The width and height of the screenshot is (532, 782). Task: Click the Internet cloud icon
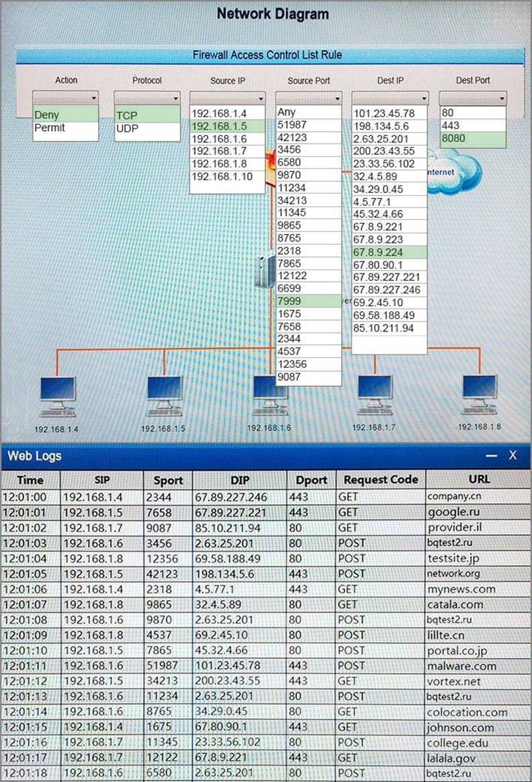pyautogui.click(x=452, y=170)
